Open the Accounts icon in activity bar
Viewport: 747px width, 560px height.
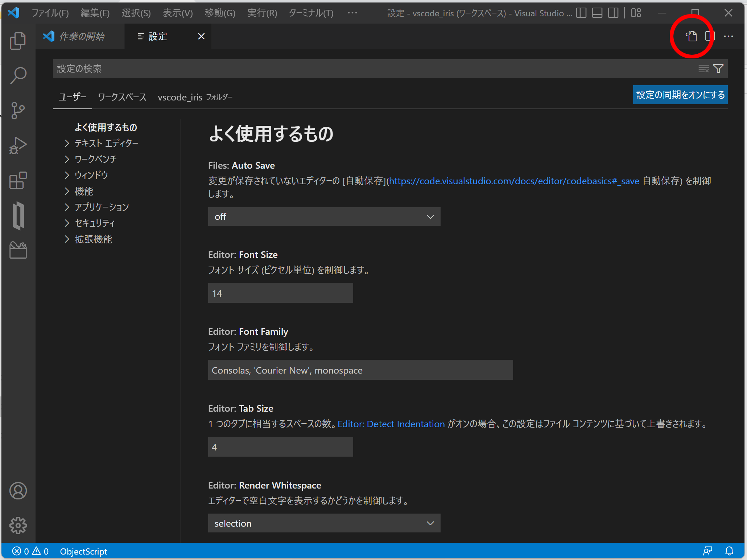(18, 491)
